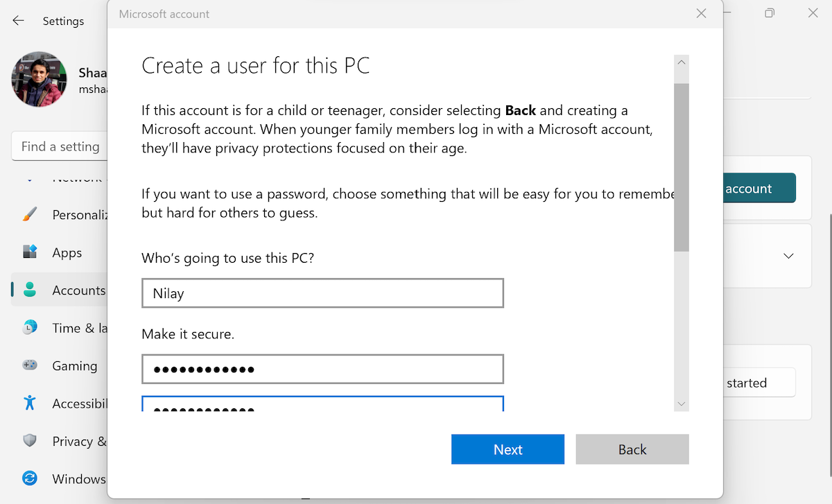832x504 pixels.
Task: Select the Windows Update icon
Action: [30, 478]
